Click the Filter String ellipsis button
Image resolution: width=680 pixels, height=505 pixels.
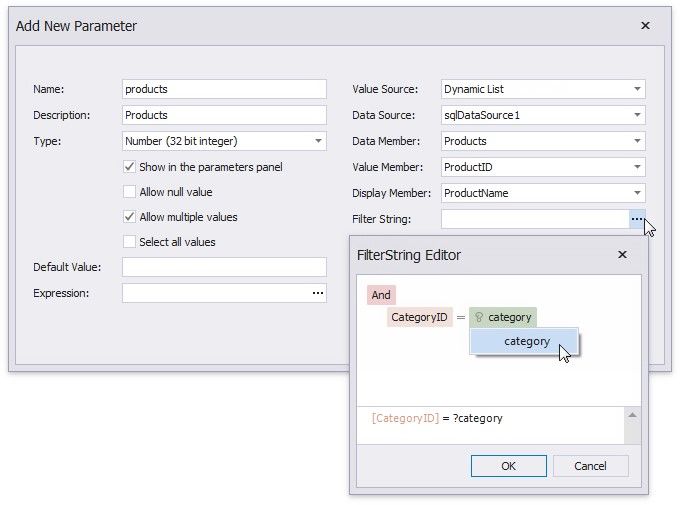[x=636, y=219]
